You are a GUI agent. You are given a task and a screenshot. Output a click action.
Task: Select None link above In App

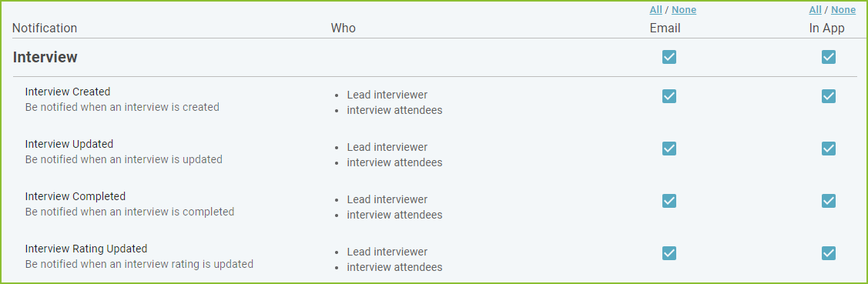tap(843, 10)
